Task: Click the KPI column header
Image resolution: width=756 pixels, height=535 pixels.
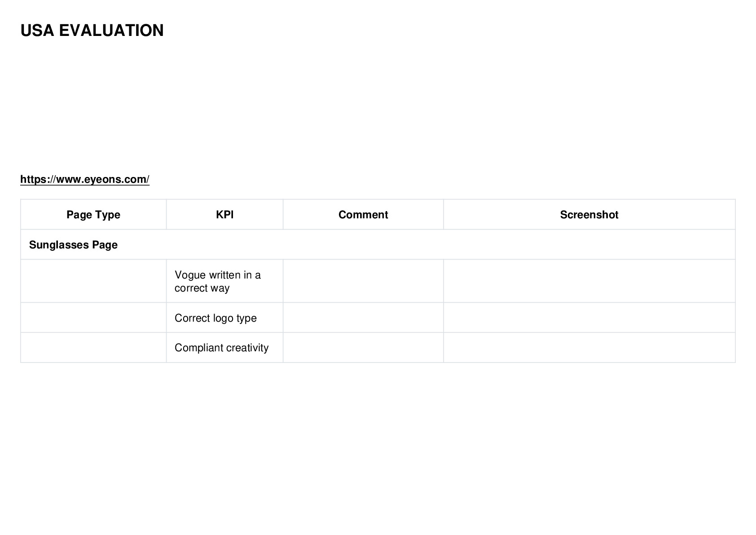Action: pyautogui.click(x=224, y=215)
